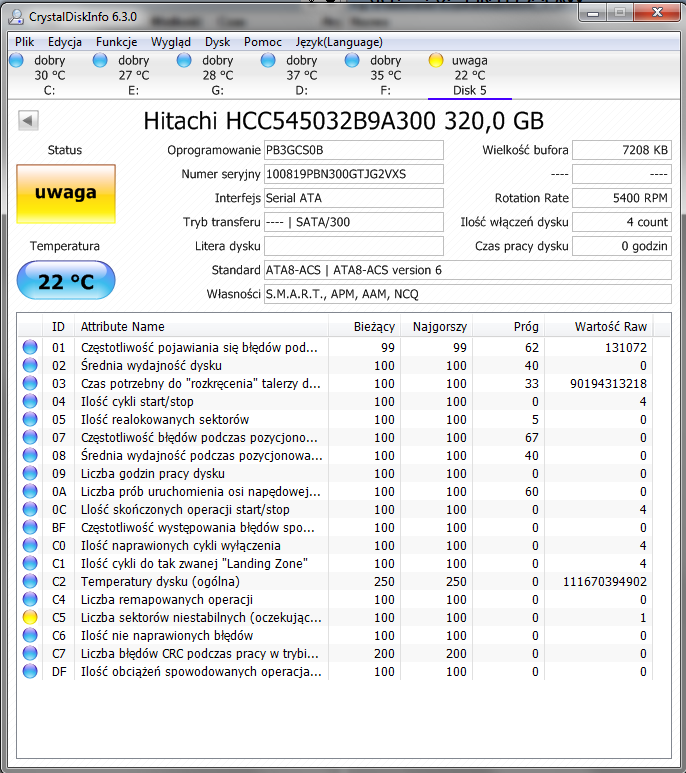Select disk E: status tab
686x773 pixels.
click(133, 75)
